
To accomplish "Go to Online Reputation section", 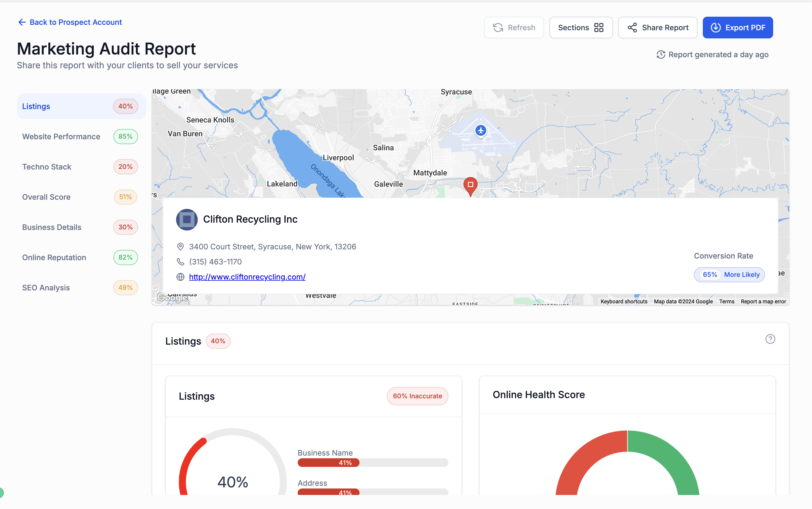I will (54, 257).
